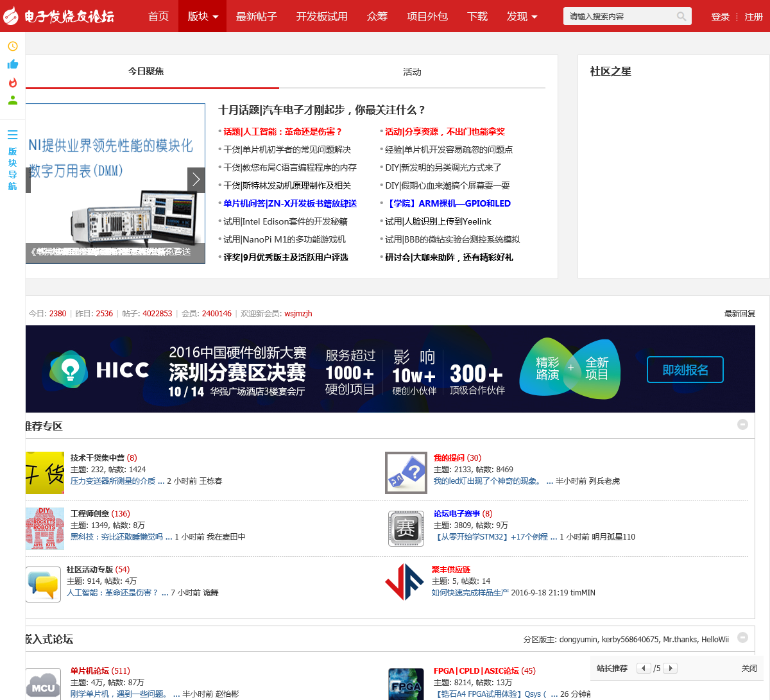Open the 版块导航 hamburger menu icon
Screen dimensions: 770x700
(12, 135)
